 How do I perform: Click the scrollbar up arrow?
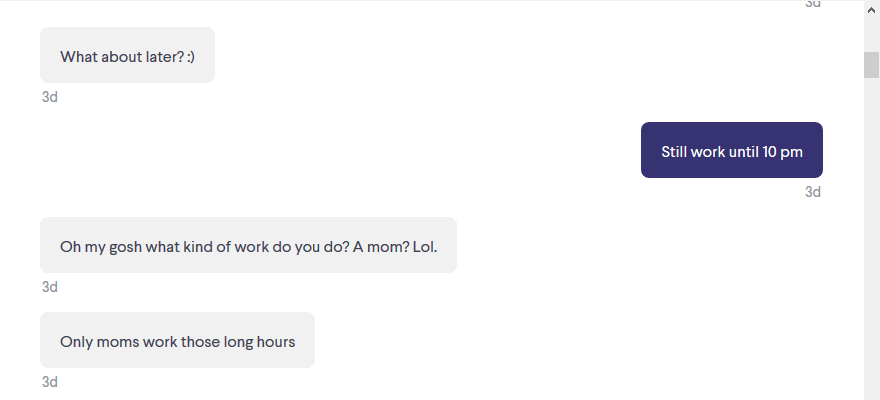(x=871, y=10)
